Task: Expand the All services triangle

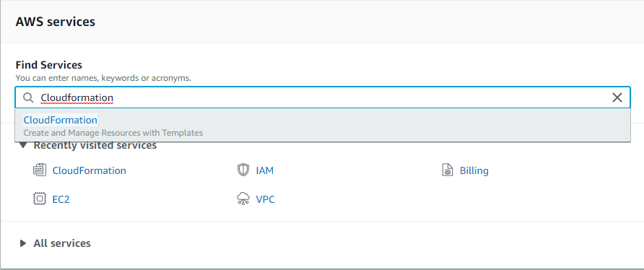Action: tap(23, 243)
